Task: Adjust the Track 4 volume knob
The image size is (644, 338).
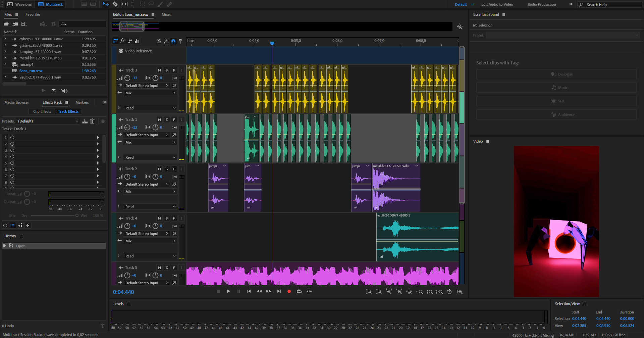Action: click(127, 226)
